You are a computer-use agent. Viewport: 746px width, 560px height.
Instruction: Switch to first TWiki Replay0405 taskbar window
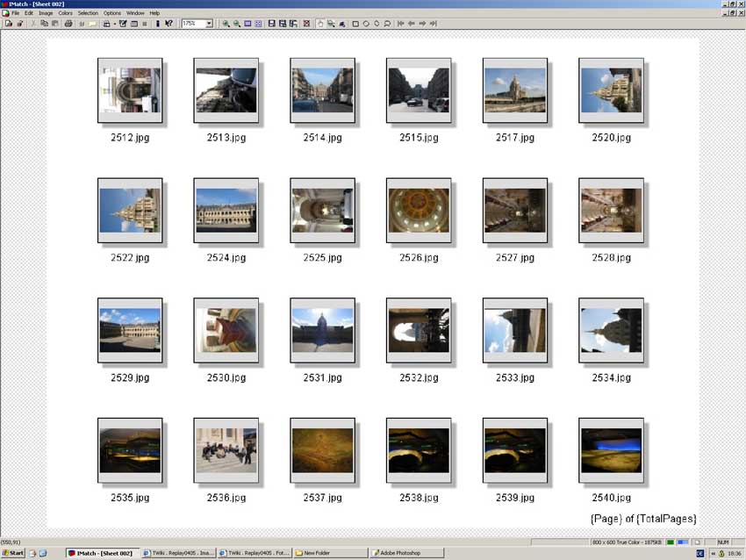179,553
